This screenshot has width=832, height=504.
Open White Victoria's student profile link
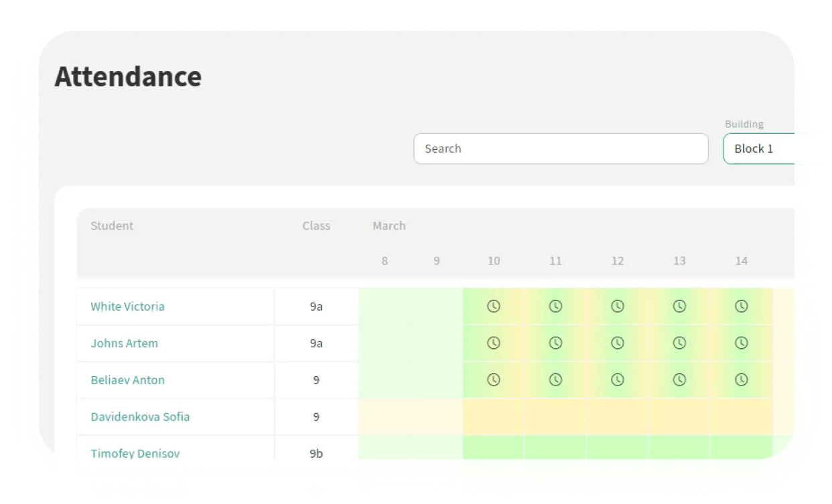127,307
